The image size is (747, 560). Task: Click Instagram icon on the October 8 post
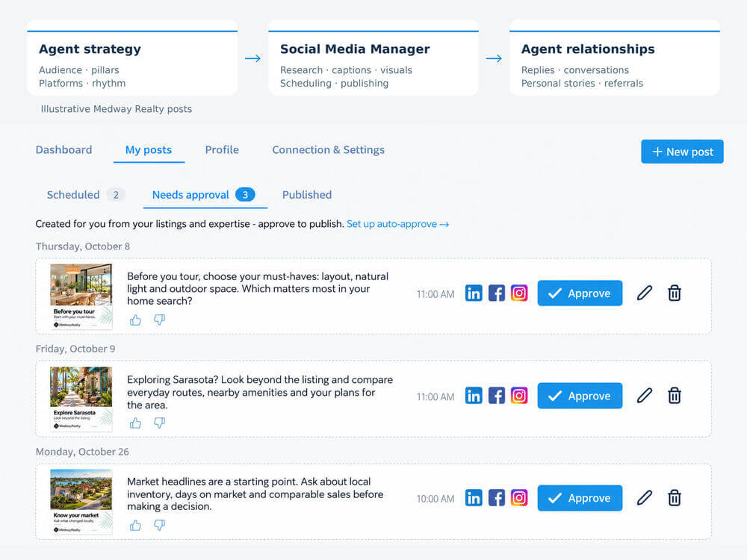(519, 293)
